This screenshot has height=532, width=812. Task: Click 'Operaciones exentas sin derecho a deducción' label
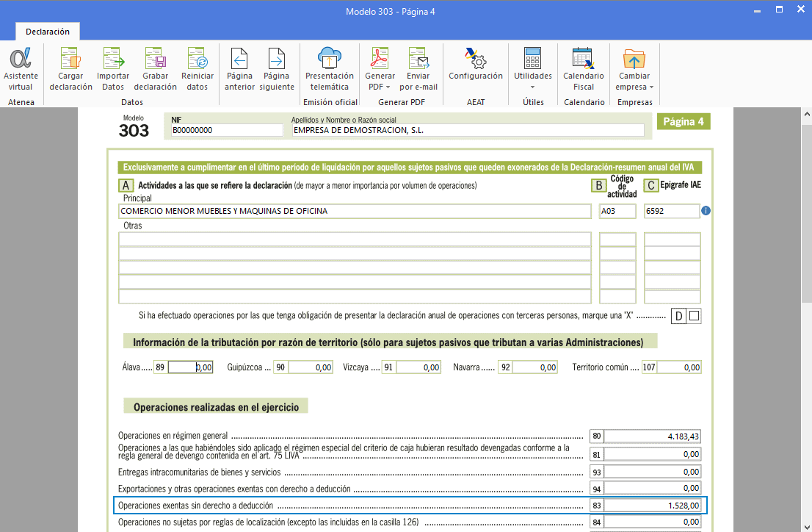click(x=195, y=506)
